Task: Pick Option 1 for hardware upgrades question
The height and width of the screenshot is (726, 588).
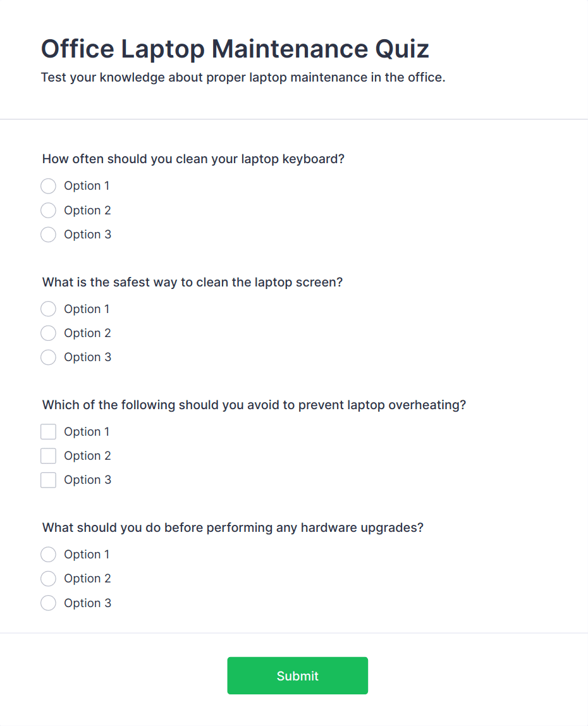Action: point(48,555)
